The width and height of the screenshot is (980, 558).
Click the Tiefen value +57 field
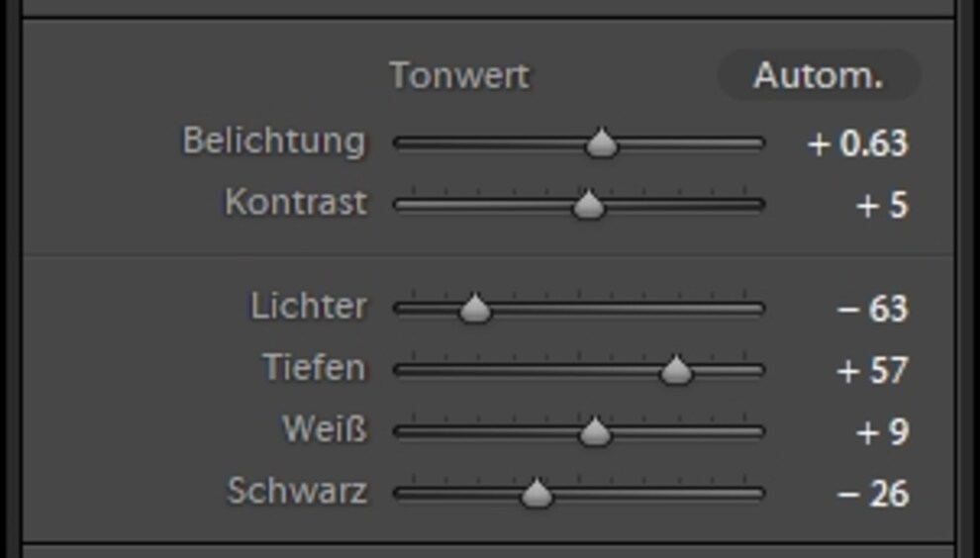click(x=872, y=370)
